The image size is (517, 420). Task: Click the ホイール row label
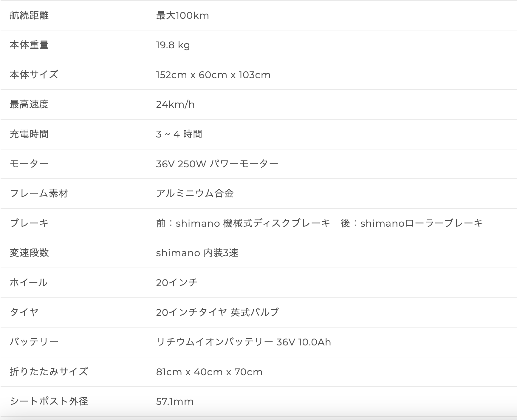(x=28, y=282)
